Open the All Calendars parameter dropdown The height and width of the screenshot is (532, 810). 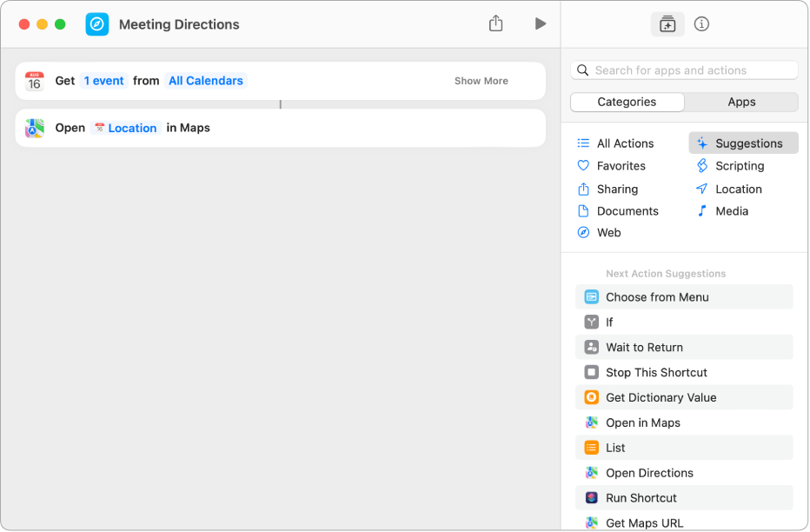[x=206, y=81]
